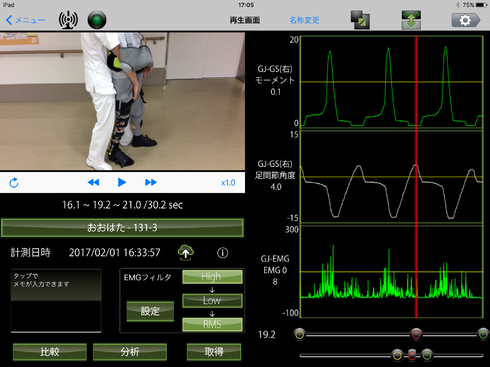Screen dimensions: 490x367
Task: Play the gait video
Action: 122,182
